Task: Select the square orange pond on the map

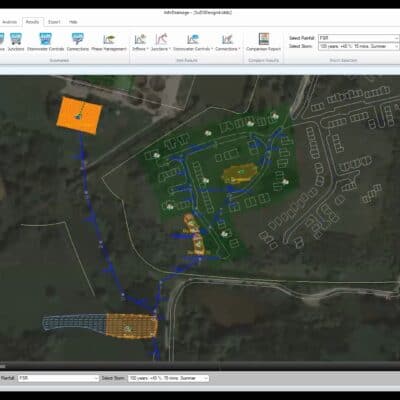Action: coord(79,115)
